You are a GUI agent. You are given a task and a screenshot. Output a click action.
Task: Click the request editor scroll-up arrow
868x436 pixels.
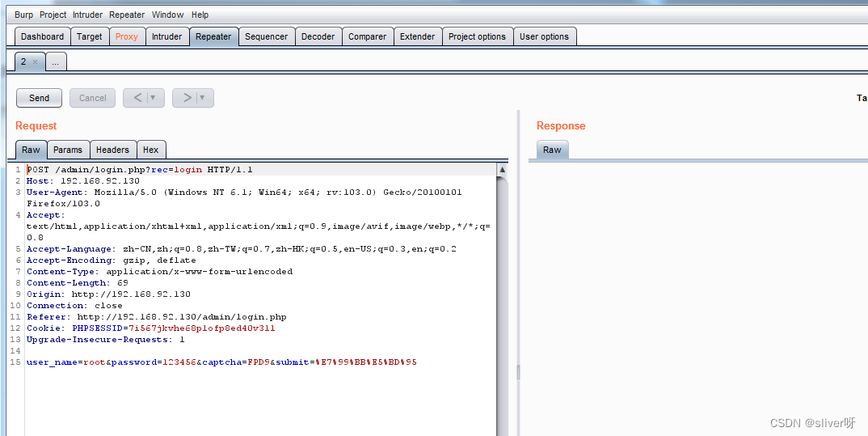pos(502,170)
